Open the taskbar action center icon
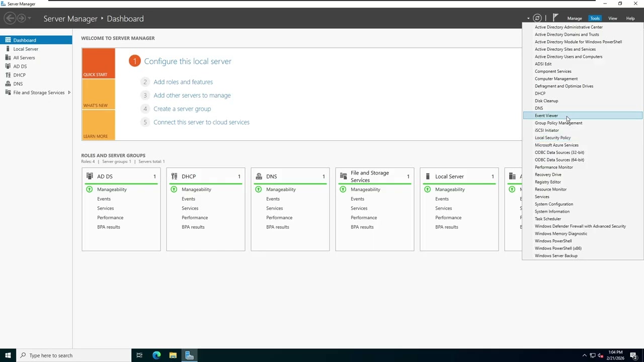Screen dimensions: 644x362 [633, 355]
